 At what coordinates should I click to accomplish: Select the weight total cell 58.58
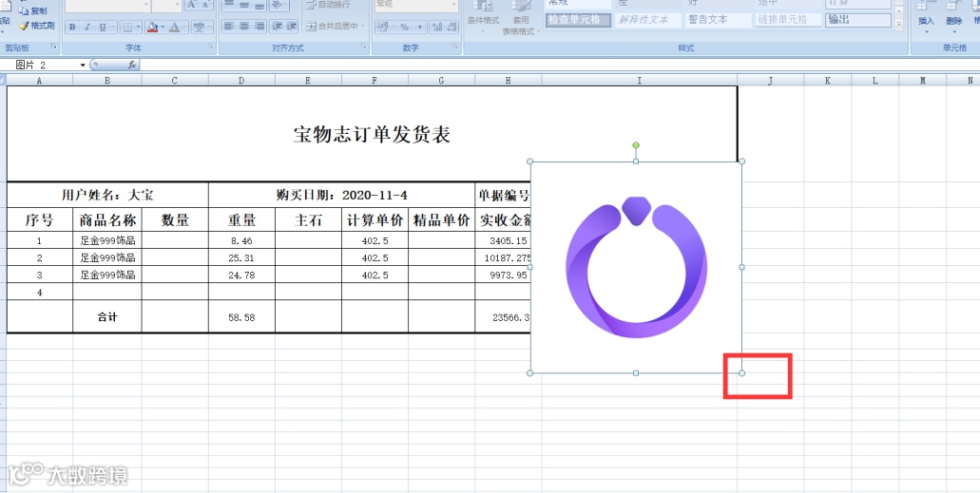tap(241, 317)
